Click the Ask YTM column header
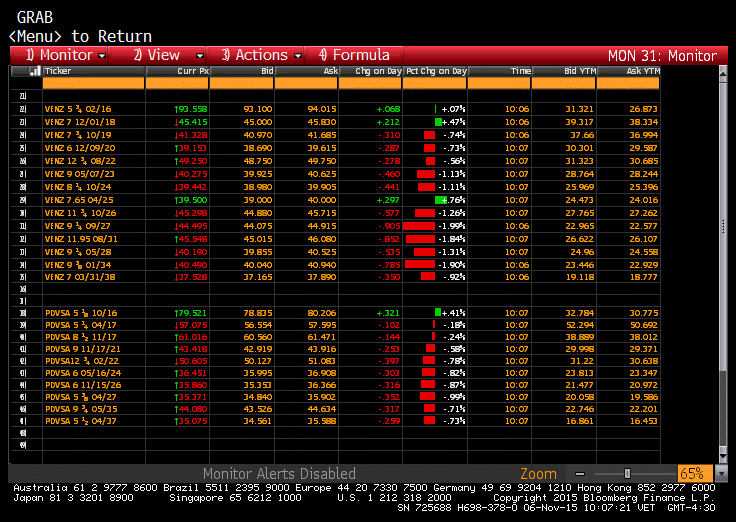The height and width of the screenshot is (522, 736). coord(629,71)
